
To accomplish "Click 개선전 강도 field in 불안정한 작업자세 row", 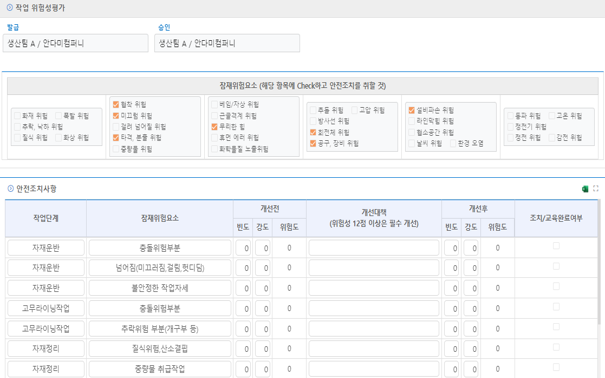I will click(x=262, y=288).
